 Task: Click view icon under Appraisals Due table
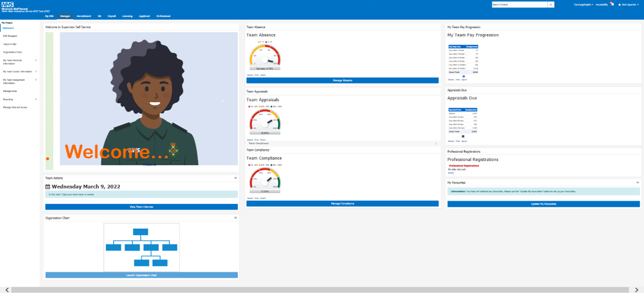click(x=463, y=136)
